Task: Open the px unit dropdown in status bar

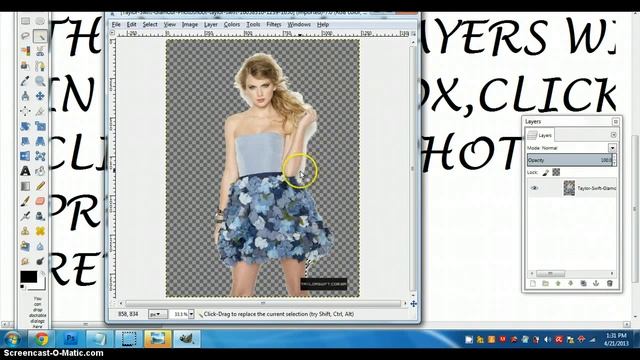Action: (158, 314)
